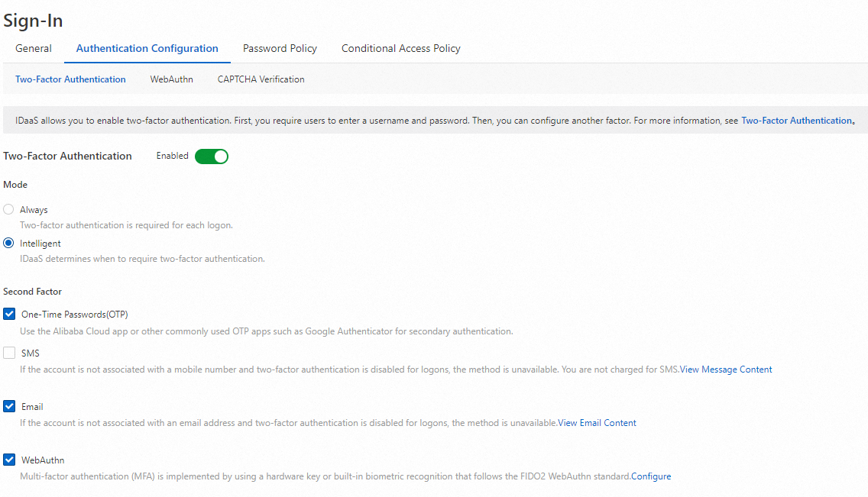Go to the Conditional Access Policy tab
Screen dimensions: 868x497
[x=400, y=48]
